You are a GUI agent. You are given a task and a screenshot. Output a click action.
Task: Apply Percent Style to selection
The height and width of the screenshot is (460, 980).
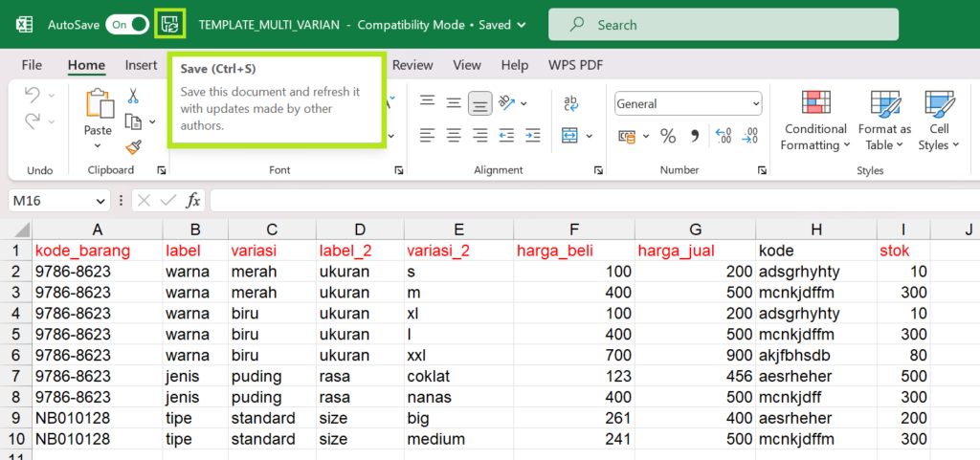(x=667, y=136)
